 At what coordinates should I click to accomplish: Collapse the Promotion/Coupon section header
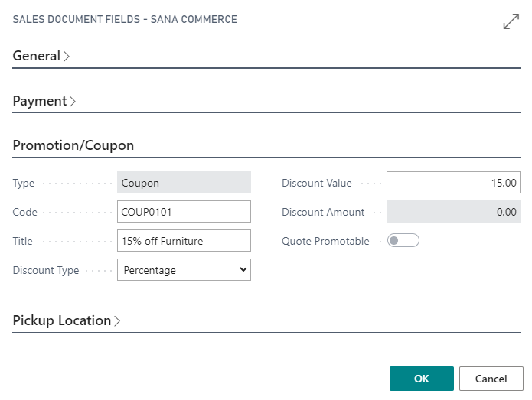click(x=73, y=145)
